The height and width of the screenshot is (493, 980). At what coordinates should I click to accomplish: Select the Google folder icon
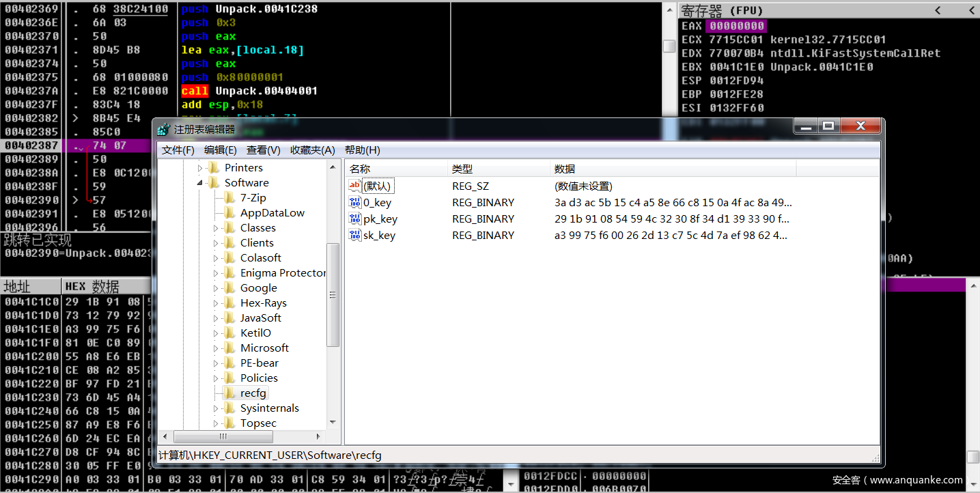click(230, 288)
